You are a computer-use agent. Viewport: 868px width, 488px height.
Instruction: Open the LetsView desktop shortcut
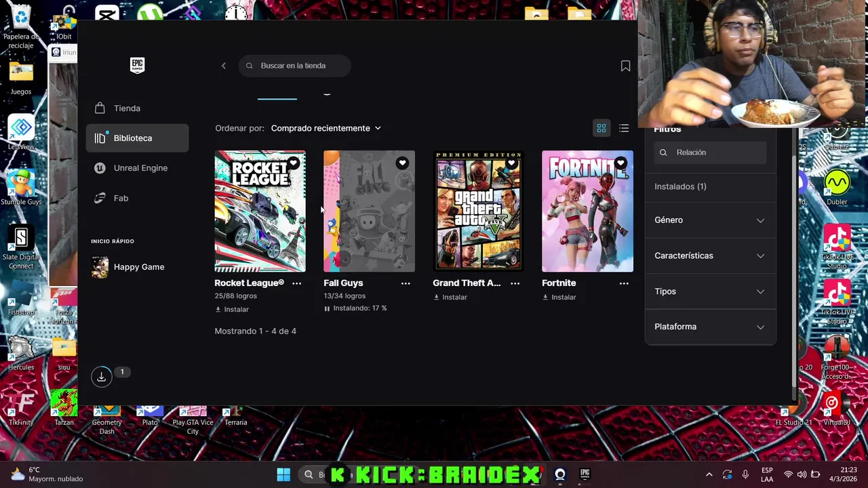(x=21, y=132)
